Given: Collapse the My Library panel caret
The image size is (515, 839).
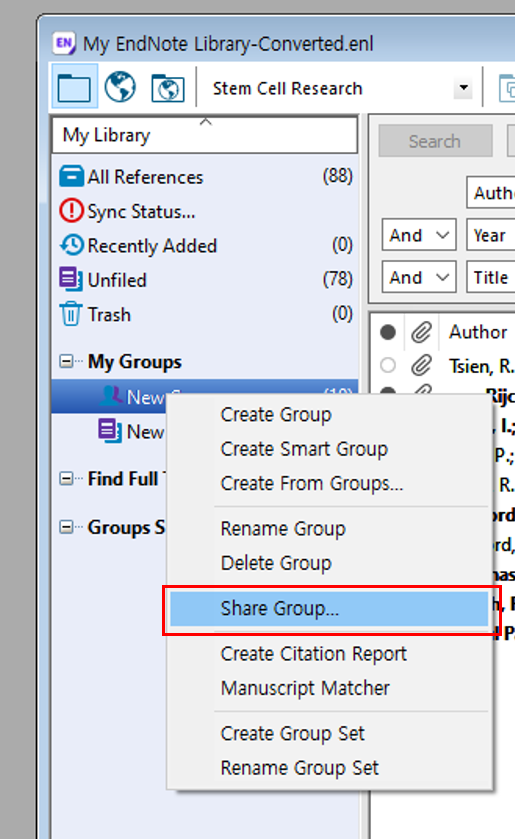Looking at the screenshot, I should pyautogui.click(x=206, y=123).
